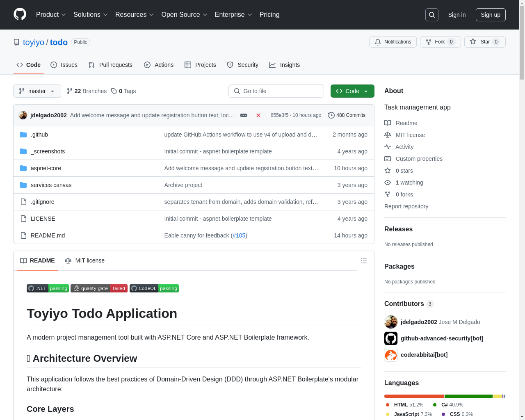Click the .github folder icon
The image size is (525, 420).
(x=23, y=135)
